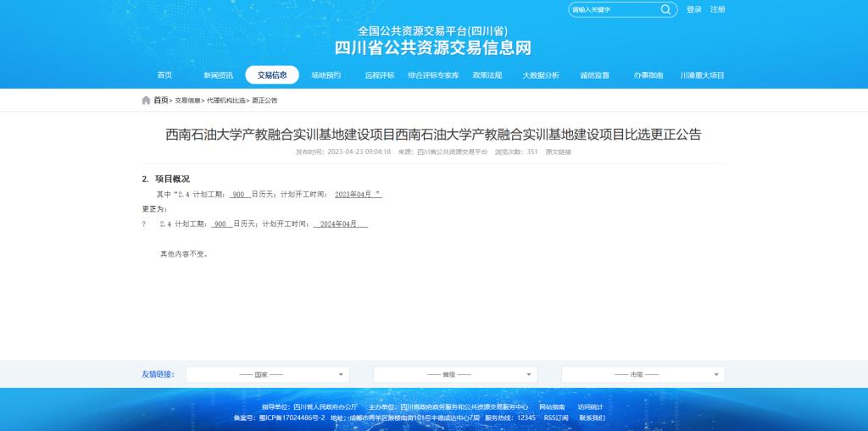Open 综合评标专家库 navigation item
This screenshot has width=868, height=431.
pyautogui.click(x=433, y=75)
